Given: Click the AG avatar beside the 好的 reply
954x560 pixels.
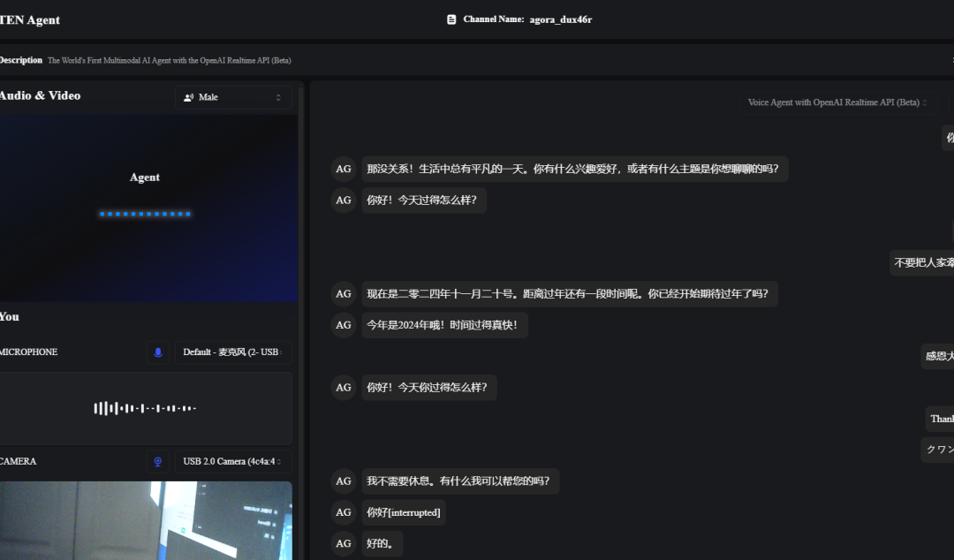Looking at the screenshot, I should [344, 543].
